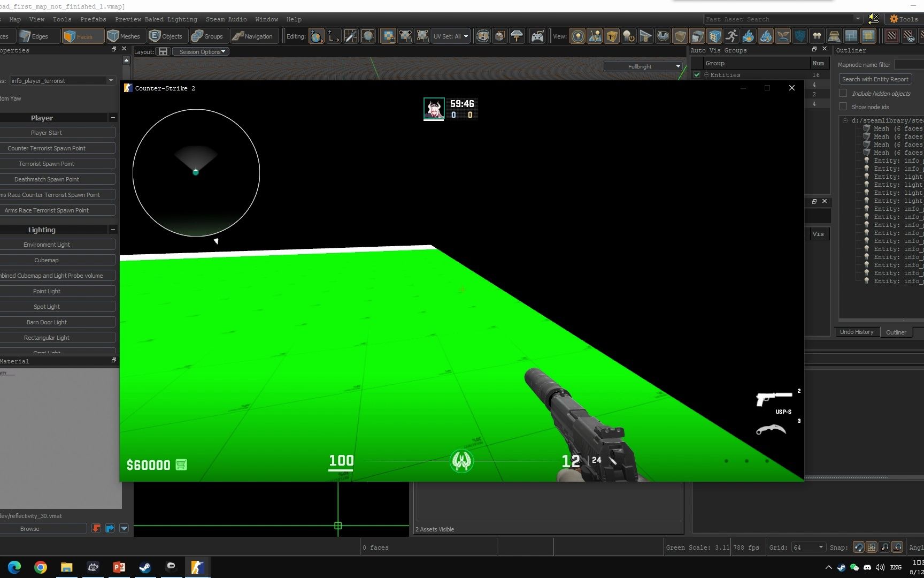924x578 pixels.
Task: Uncheck the Entities vis group checkbox
Action: click(x=697, y=75)
